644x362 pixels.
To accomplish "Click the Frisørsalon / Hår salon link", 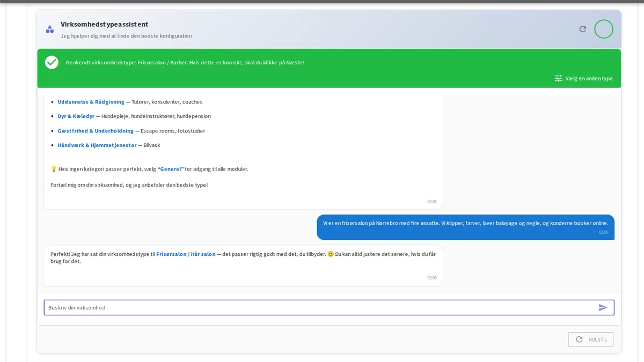I will (x=186, y=254).
